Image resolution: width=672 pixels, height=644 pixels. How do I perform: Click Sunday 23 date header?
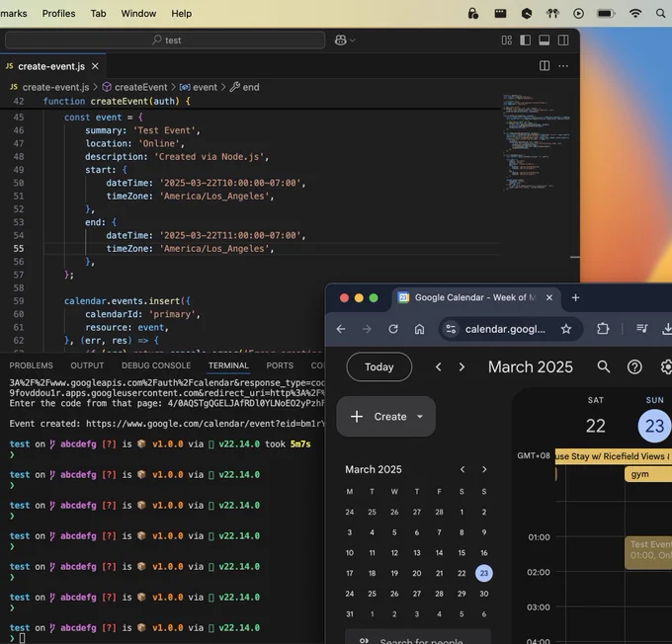(x=654, y=426)
